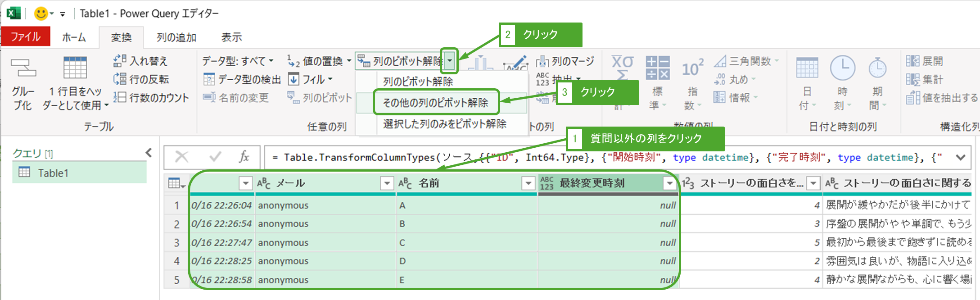The image size is (980, 300).
Task: Click the 値の置換 (Replace Values) icon
Action: click(294, 61)
